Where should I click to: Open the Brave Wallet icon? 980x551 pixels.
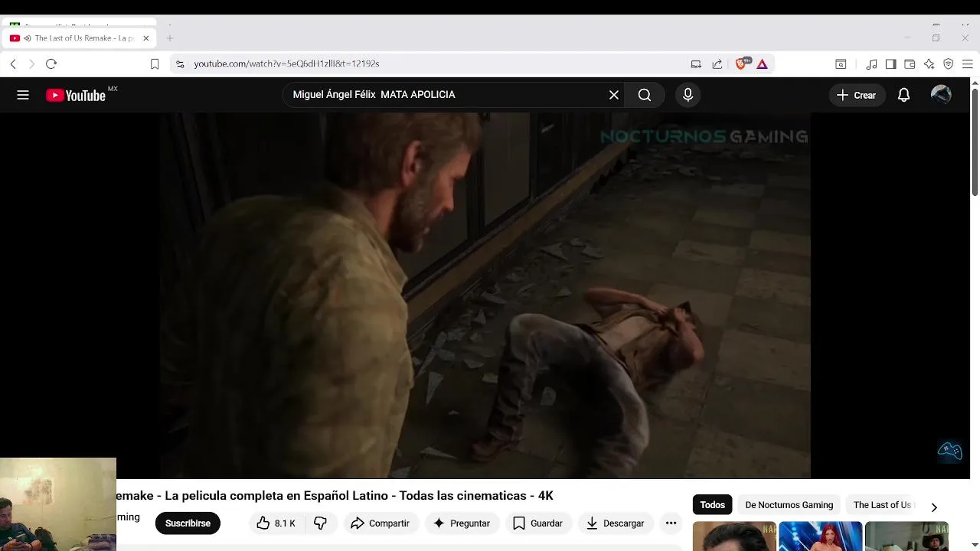(x=910, y=64)
